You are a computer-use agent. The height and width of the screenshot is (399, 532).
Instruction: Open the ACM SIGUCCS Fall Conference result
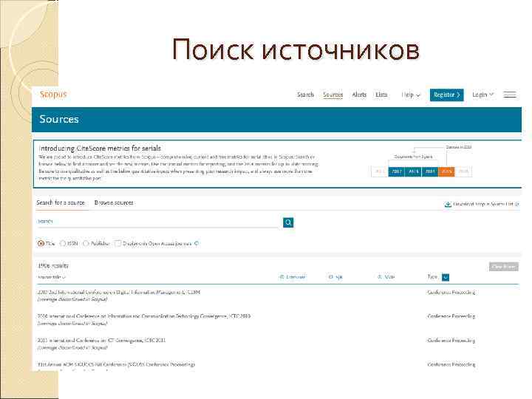(x=116, y=364)
